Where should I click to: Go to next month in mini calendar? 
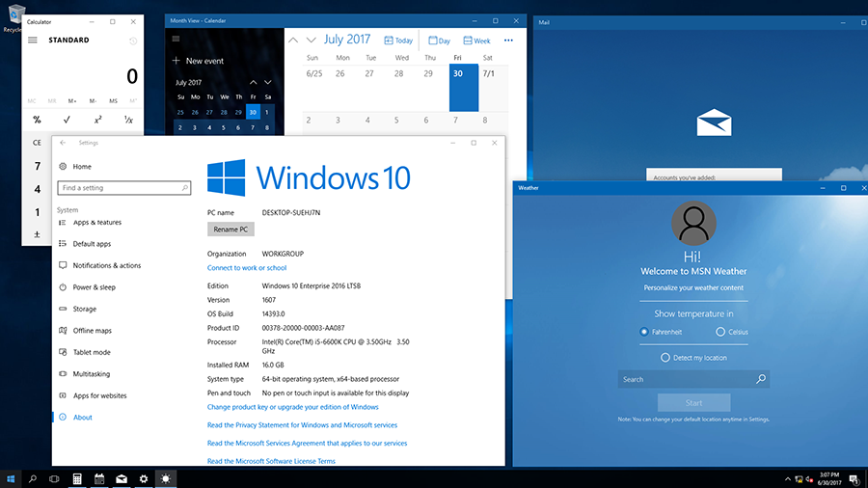tap(268, 82)
